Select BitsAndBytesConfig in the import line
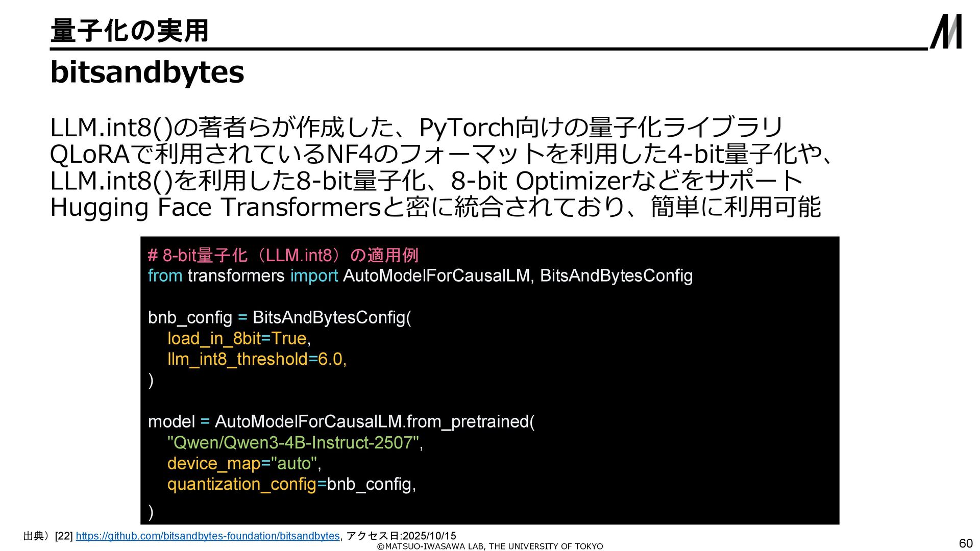 (x=616, y=276)
